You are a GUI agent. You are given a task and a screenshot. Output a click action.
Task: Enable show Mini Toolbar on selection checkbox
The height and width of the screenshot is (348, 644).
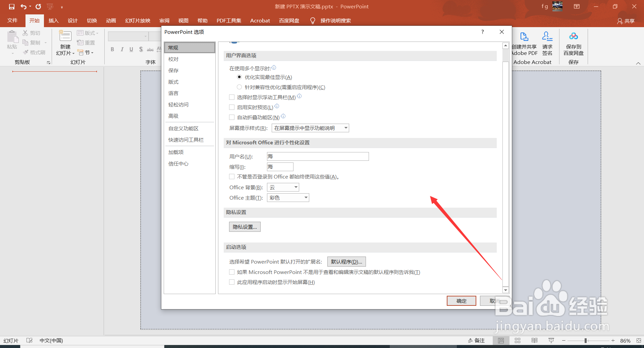pos(232,97)
